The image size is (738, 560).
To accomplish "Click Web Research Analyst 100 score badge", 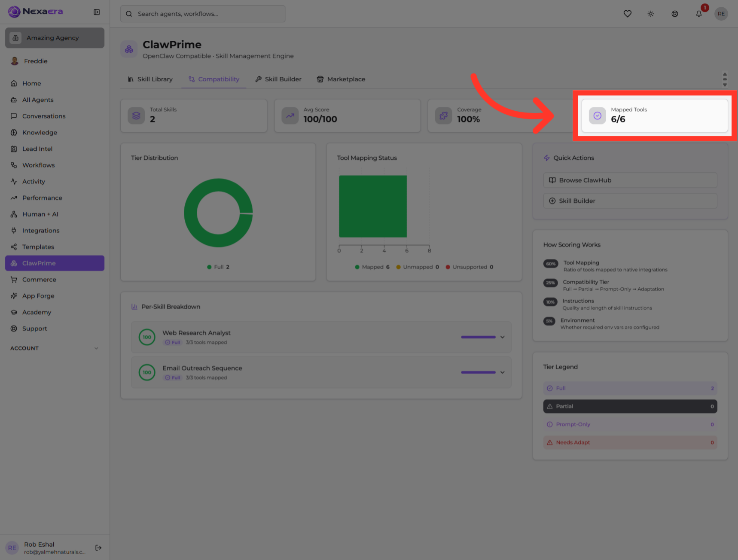I will 147,337.
